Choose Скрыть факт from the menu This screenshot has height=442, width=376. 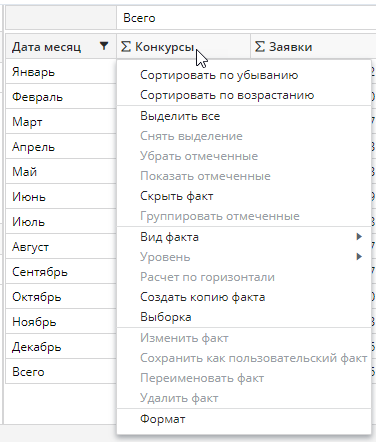[244, 196]
